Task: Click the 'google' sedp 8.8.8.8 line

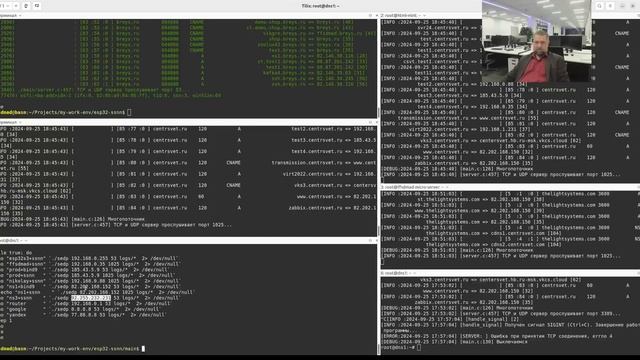Action: point(81,309)
